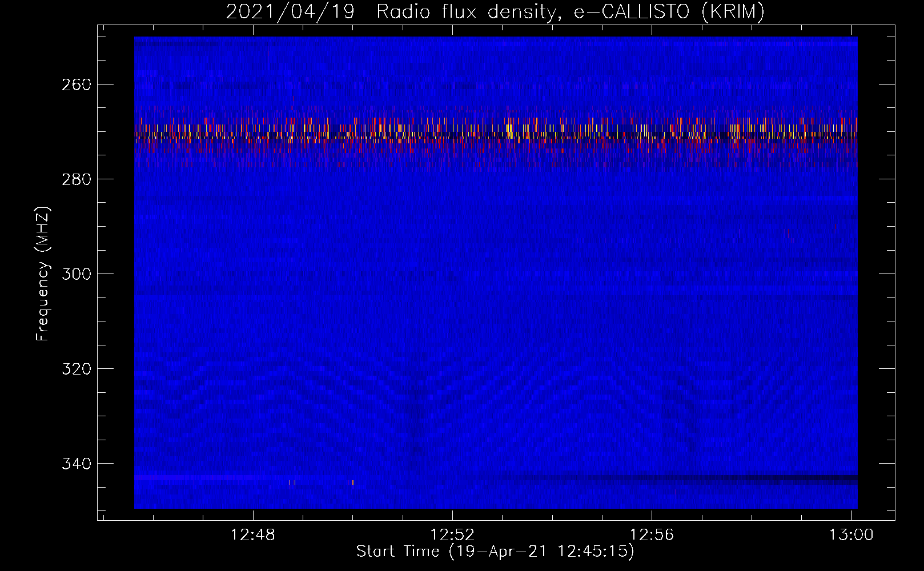The width and height of the screenshot is (924, 571).
Task: Click the 320 frequency tick label
Action: pos(77,369)
